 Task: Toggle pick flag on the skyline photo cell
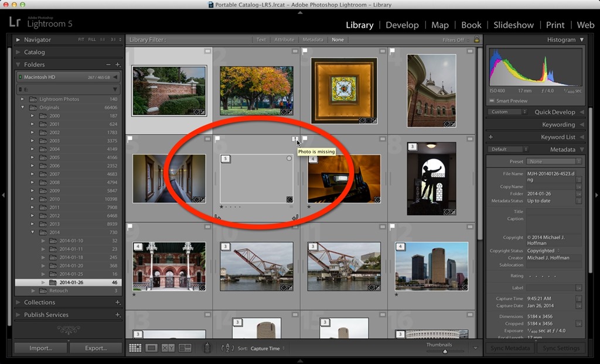(x=392, y=226)
